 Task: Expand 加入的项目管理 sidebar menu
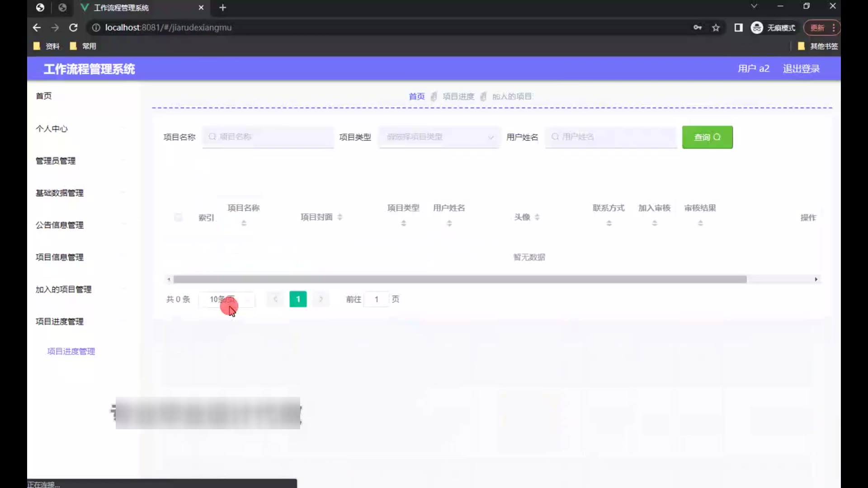tap(63, 289)
